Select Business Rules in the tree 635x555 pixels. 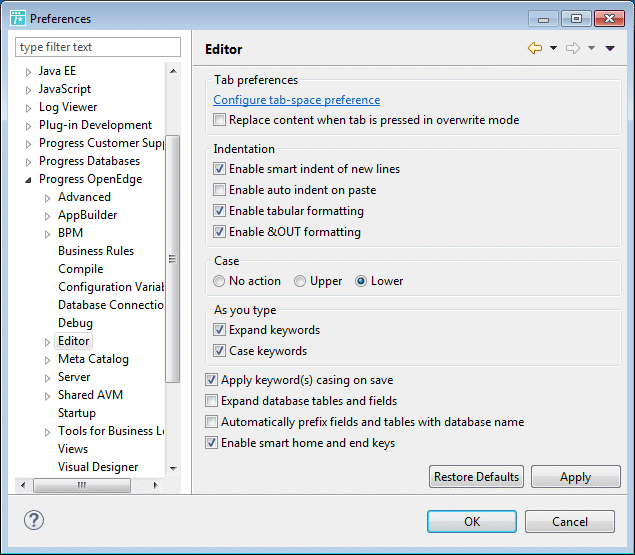click(96, 251)
